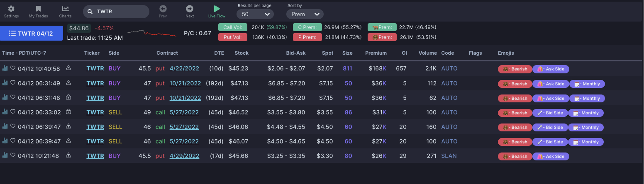The height and width of the screenshot is (184, 644).
Task: Open chart icon for the 10:21:48 trade
Action: (x=5, y=155)
